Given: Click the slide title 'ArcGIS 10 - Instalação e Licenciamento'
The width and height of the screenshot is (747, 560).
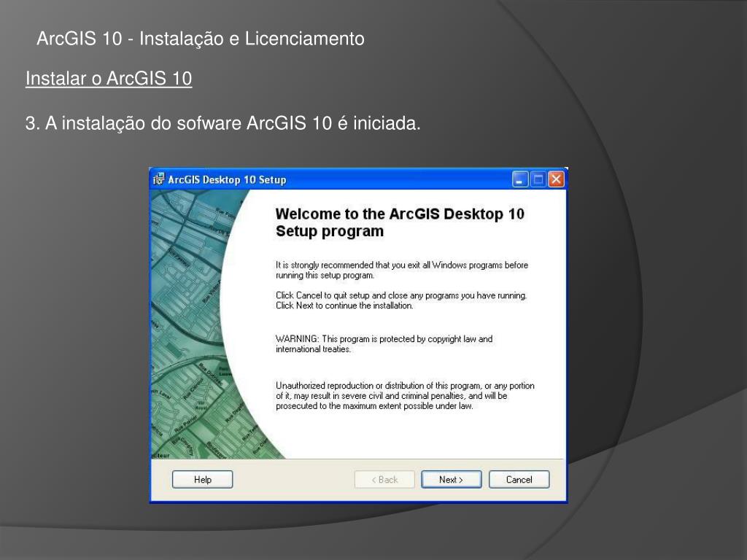Looking at the screenshot, I should (x=201, y=39).
